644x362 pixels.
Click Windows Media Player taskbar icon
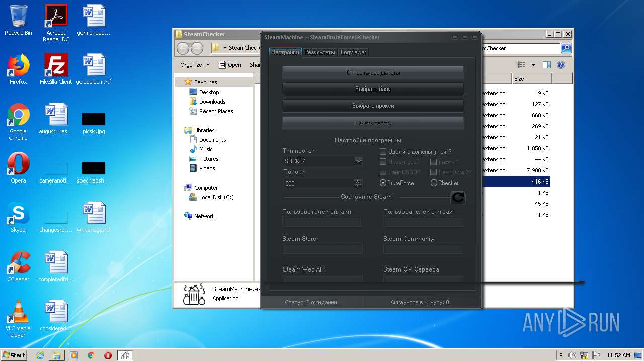coord(74,355)
